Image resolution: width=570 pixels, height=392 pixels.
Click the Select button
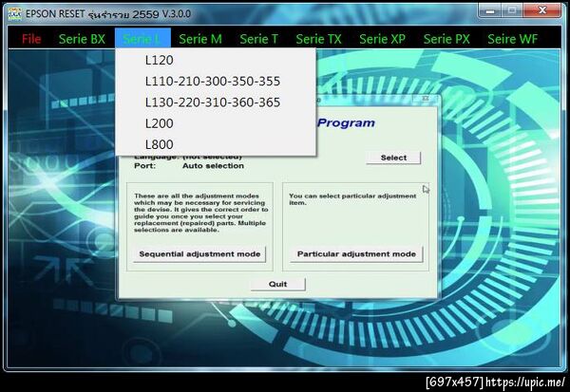point(393,158)
